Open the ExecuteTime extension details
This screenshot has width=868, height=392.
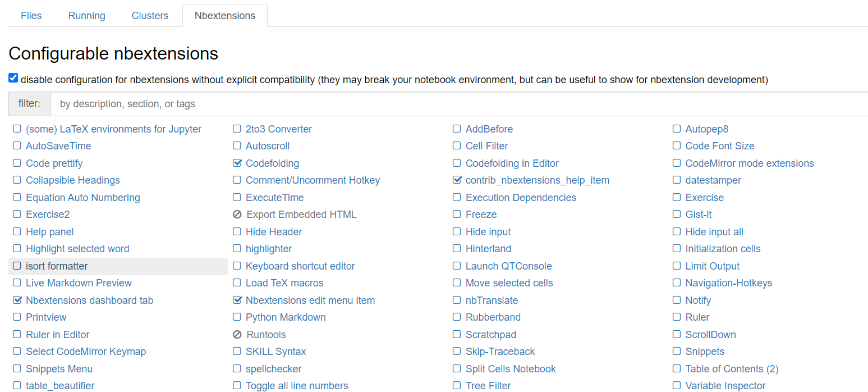pyautogui.click(x=274, y=198)
